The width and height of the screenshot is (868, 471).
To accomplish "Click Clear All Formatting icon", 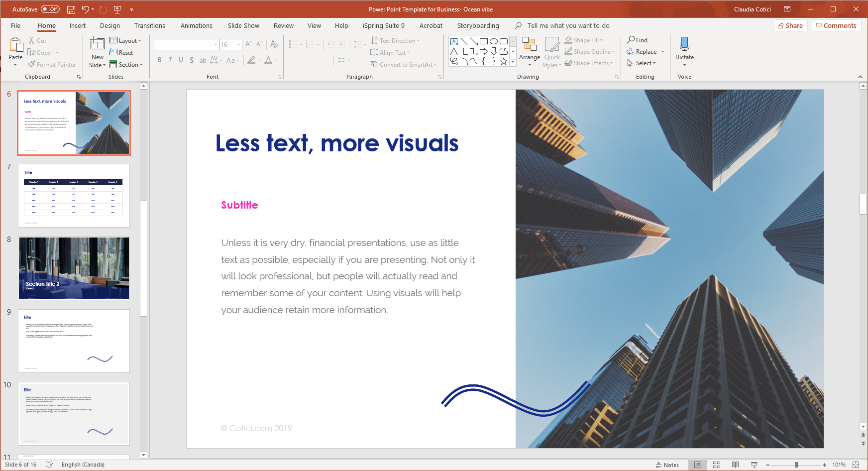I will (x=274, y=44).
